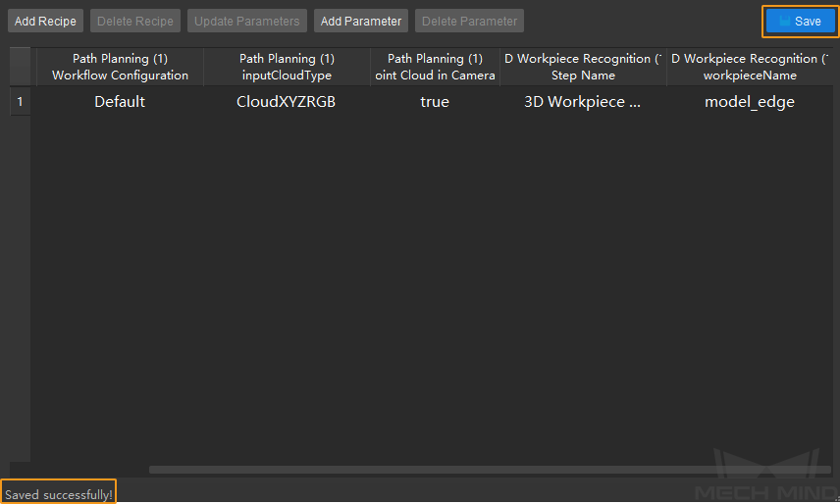Click the 3D Workpiece ... cell
This screenshot has width=840, height=504.
[583, 102]
